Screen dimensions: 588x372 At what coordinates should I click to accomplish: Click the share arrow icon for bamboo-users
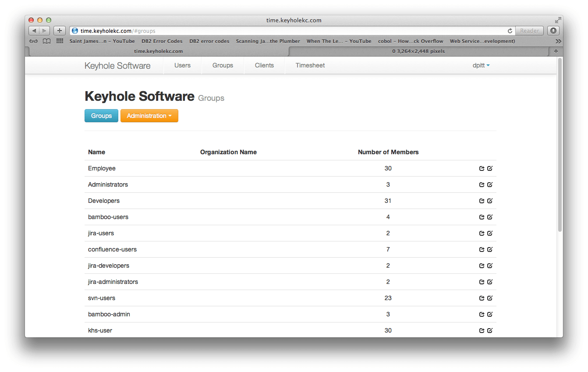point(482,217)
